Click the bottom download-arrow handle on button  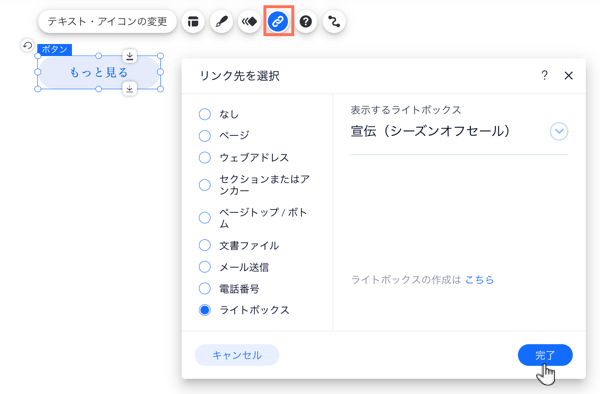[130, 89]
